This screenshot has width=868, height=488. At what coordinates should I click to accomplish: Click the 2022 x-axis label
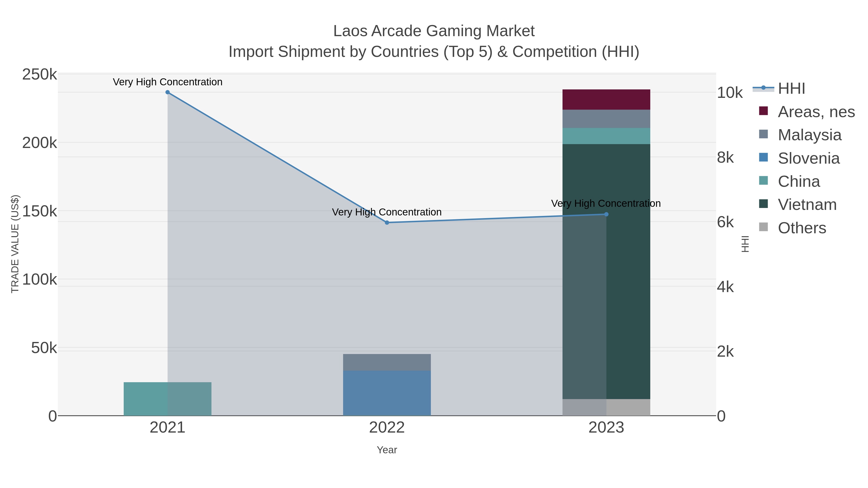[387, 428]
